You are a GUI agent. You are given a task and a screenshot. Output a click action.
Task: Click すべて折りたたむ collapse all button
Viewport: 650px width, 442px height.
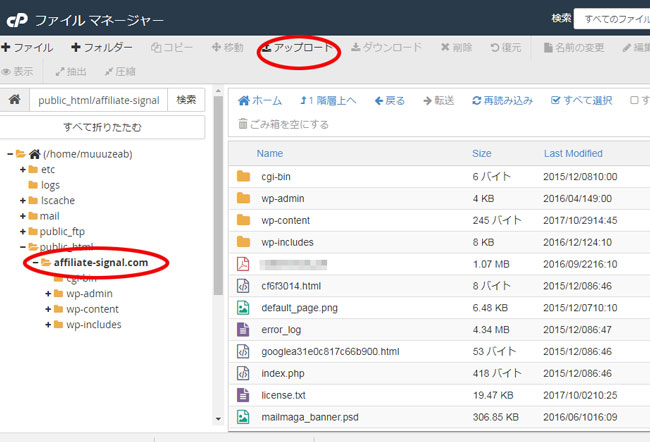coord(102,127)
